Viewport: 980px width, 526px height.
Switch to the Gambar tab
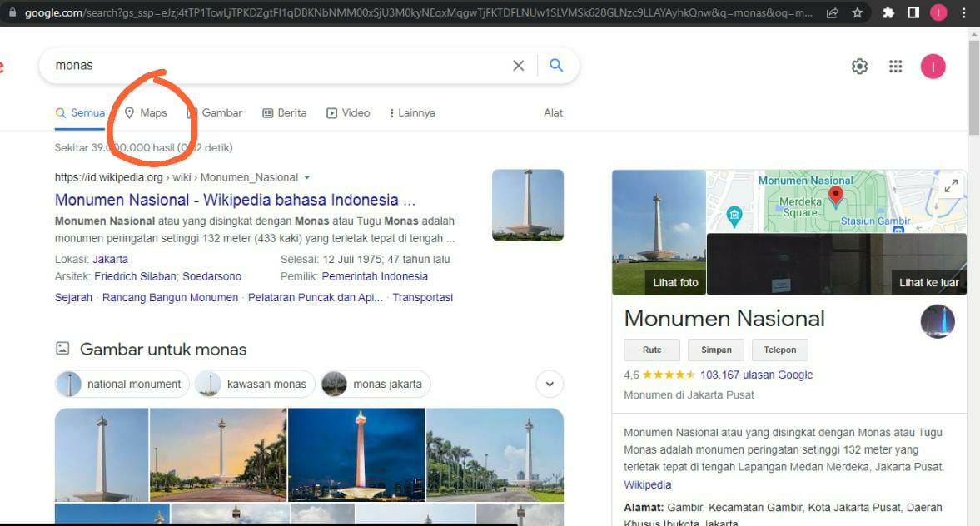click(214, 113)
